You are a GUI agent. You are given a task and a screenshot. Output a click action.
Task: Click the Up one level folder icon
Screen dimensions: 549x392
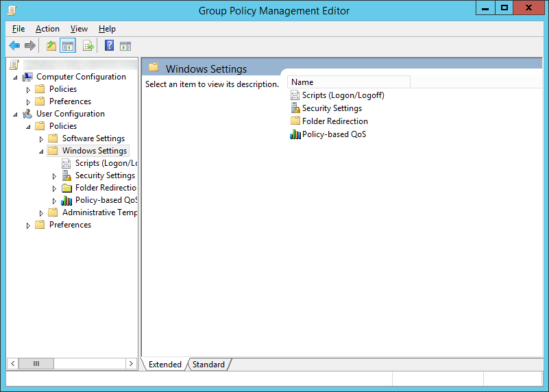click(x=51, y=45)
